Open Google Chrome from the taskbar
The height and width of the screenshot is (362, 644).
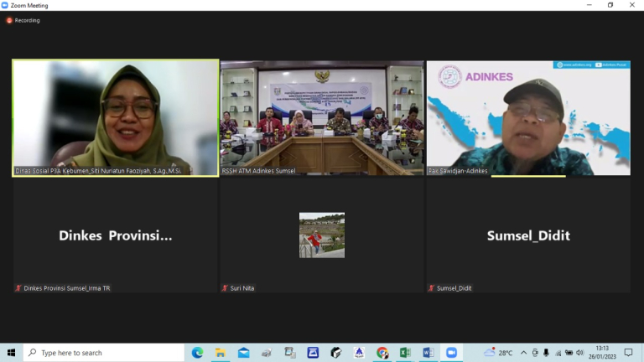click(x=382, y=353)
